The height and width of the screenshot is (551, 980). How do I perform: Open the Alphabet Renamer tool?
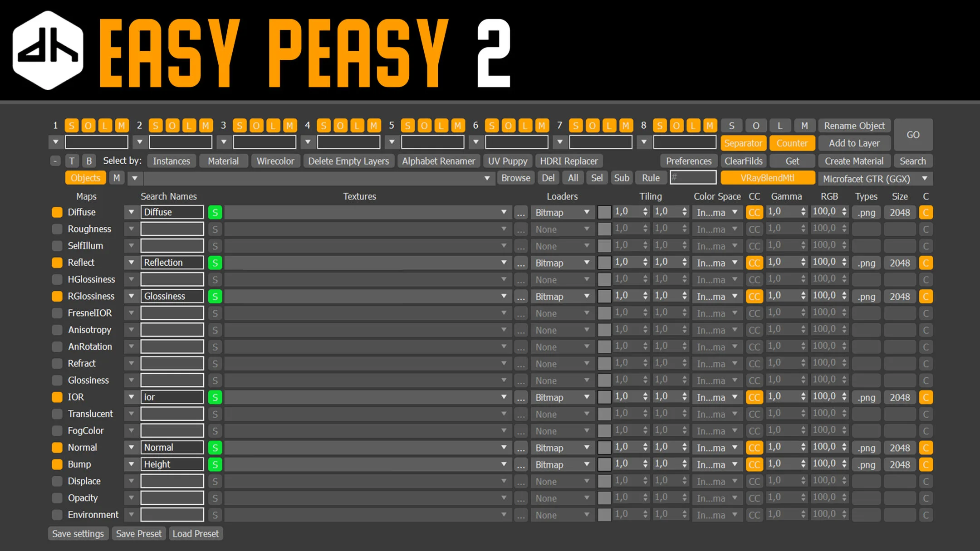[x=438, y=161]
